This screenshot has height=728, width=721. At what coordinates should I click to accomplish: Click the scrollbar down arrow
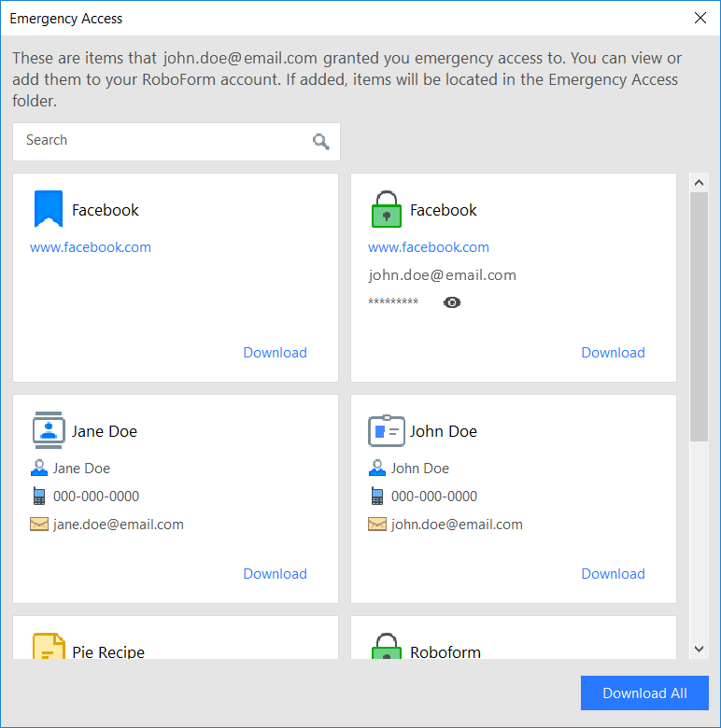pos(700,649)
